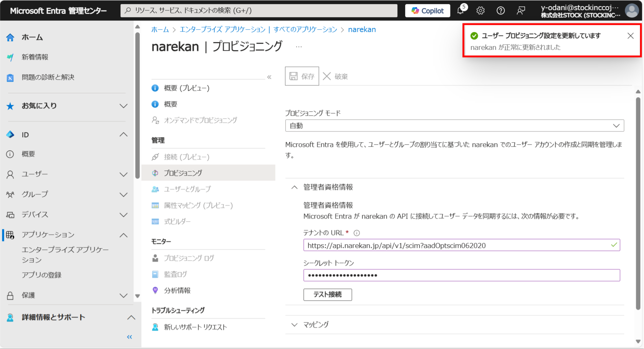The image size is (644, 349).
Task: Collapse the resource menu chevron
Action: coord(269,77)
